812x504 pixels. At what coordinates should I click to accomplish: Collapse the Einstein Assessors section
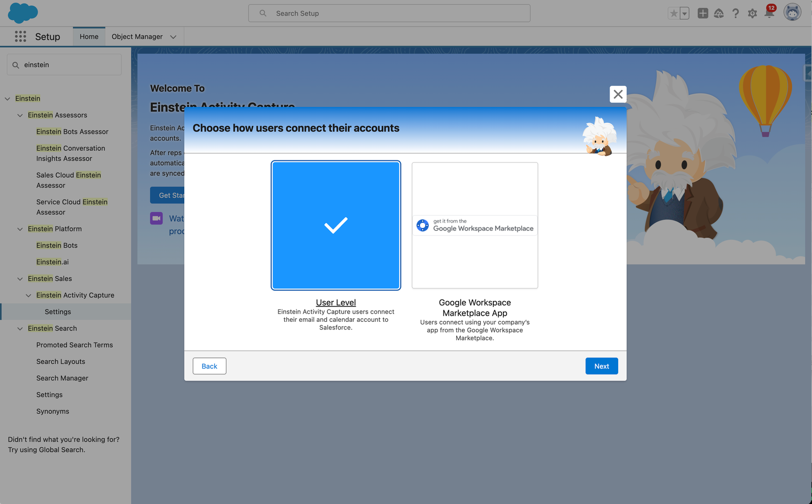point(20,115)
